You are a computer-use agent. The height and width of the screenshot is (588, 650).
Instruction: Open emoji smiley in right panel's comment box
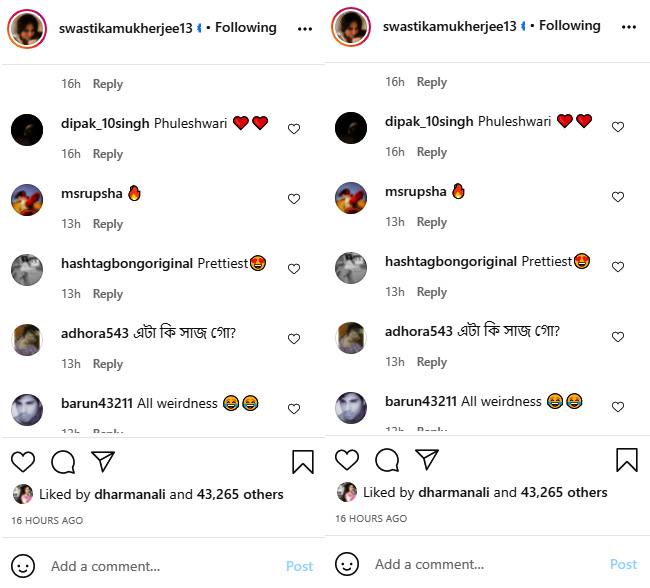[x=347, y=563]
